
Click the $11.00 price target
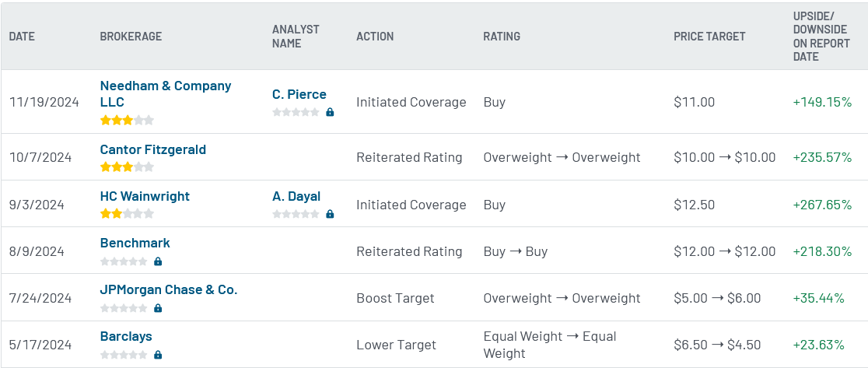(695, 103)
